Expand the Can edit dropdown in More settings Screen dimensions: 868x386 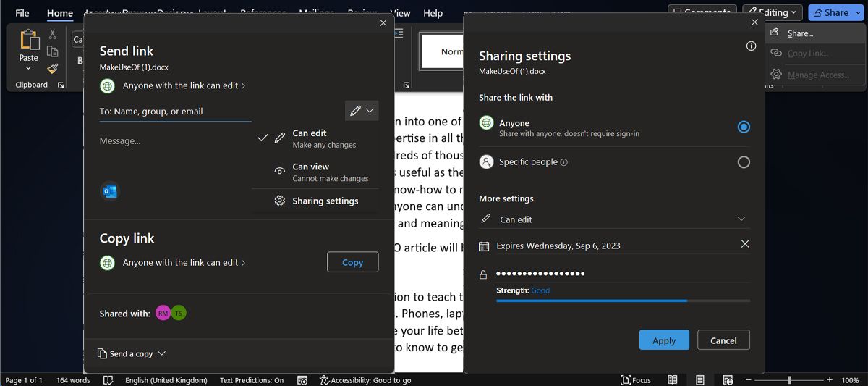pyautogui.click(x=741, y=219)
